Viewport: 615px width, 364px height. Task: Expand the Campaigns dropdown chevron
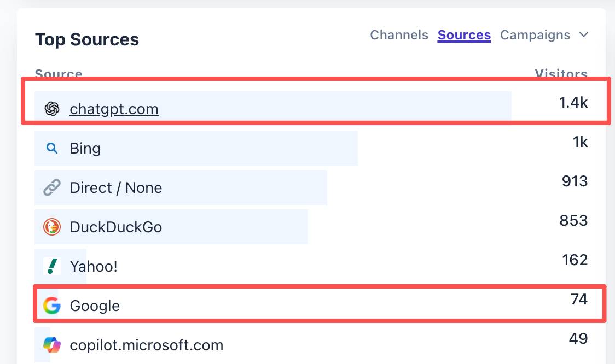[584, 34]
